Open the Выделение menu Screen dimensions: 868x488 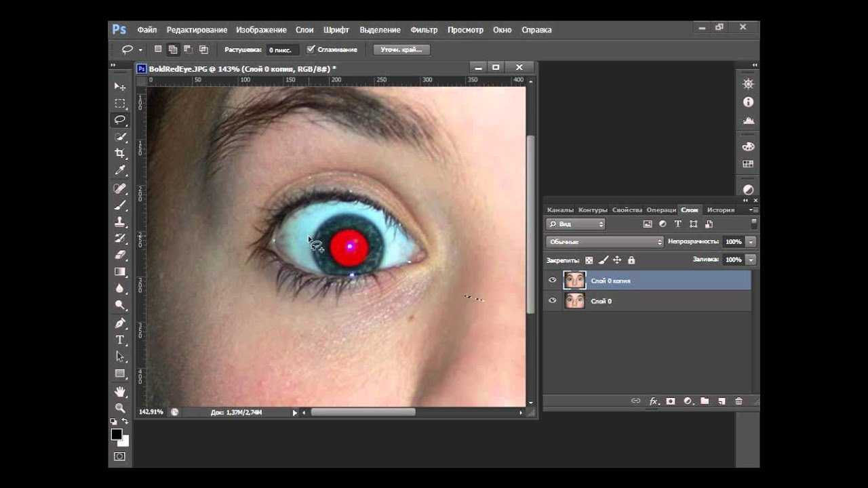[380, 30]
